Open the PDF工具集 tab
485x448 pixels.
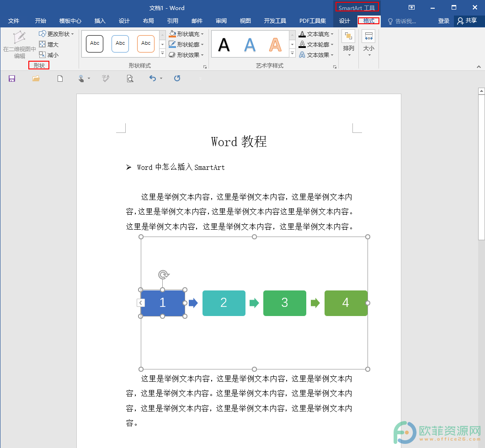313,21
